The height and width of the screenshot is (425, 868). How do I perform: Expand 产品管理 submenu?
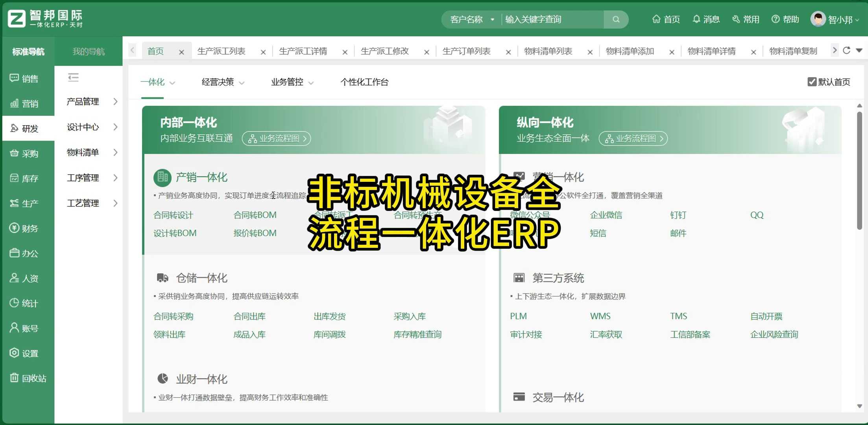click(92, 102)
